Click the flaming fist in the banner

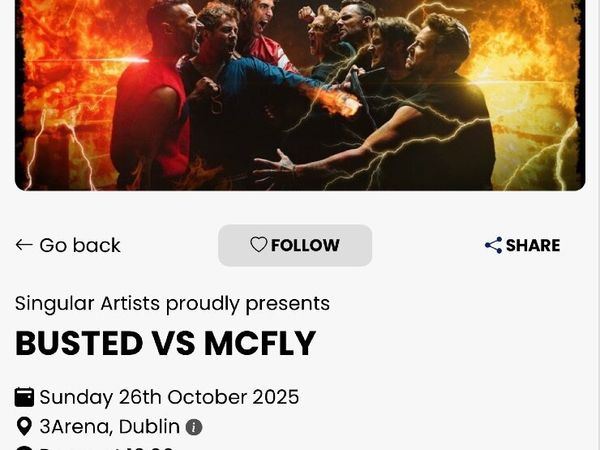tap(341, 102)
